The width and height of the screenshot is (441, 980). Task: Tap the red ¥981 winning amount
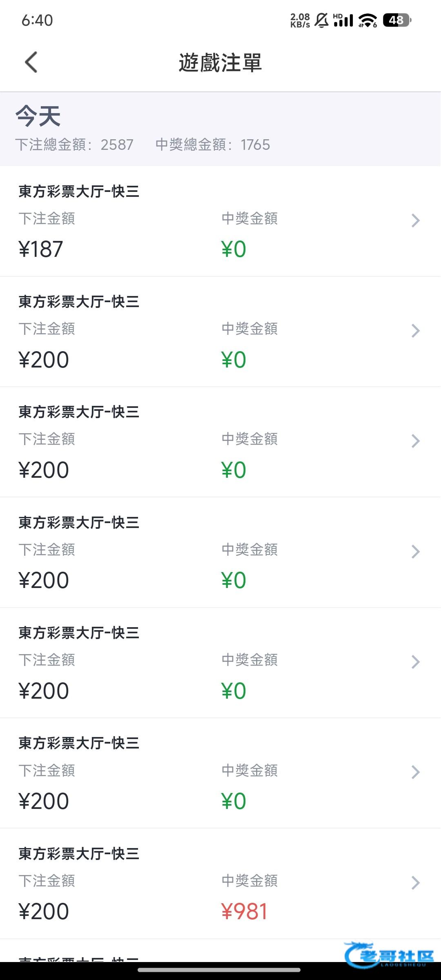tap(244, 911)
